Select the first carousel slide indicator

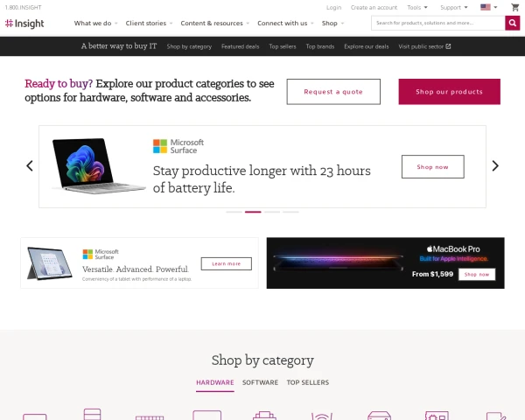234,212
